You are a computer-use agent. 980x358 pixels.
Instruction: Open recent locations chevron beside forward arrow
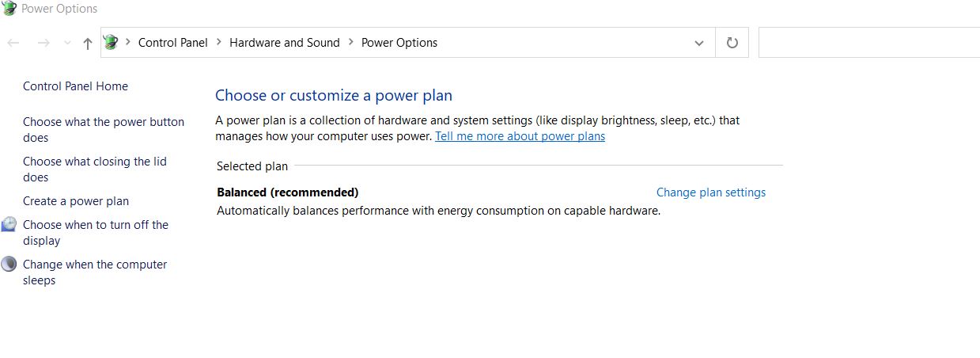[x=67, y=43]
